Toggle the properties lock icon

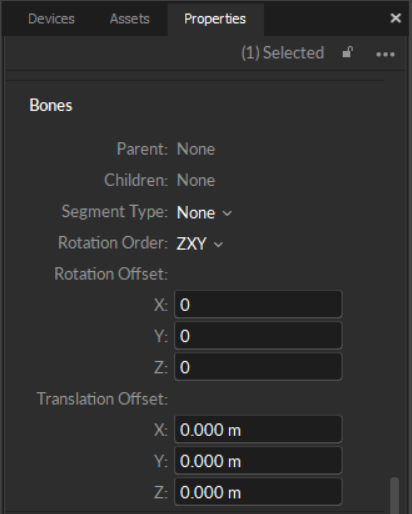(x=347, y=52)
